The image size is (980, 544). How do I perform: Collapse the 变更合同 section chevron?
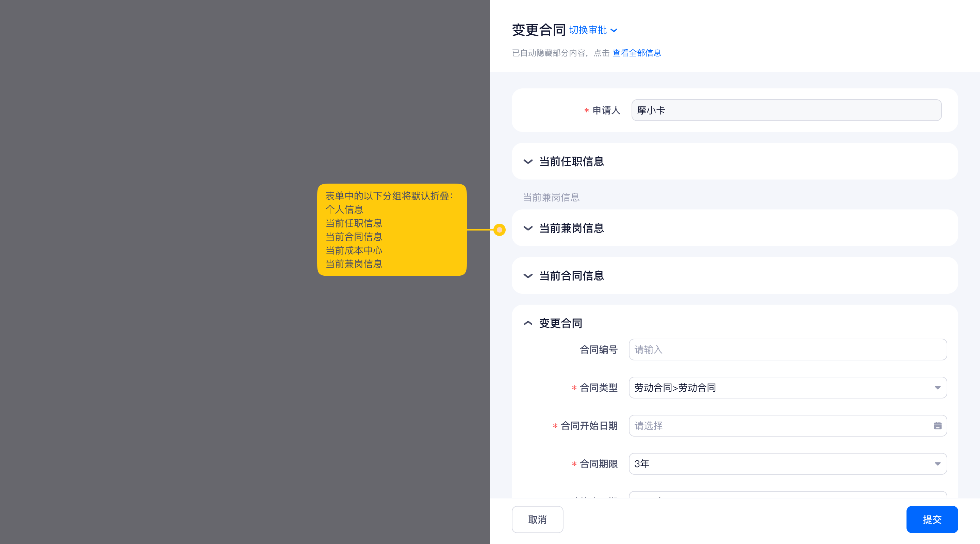click(x=528, y=323)
